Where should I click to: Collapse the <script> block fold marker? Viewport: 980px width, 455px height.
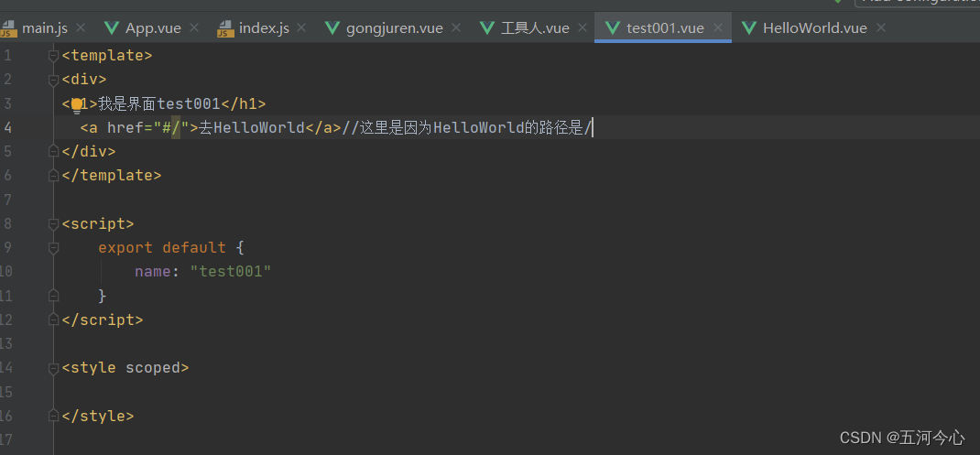(x=54, y=223)
